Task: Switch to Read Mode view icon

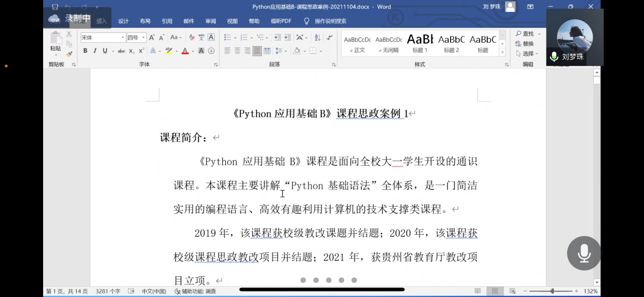Action: [x=478, y=291]
